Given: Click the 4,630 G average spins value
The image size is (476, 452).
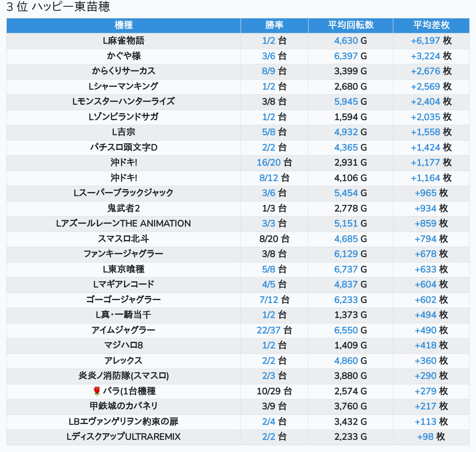Looking at the screenshot, I should tap(351, 40).
